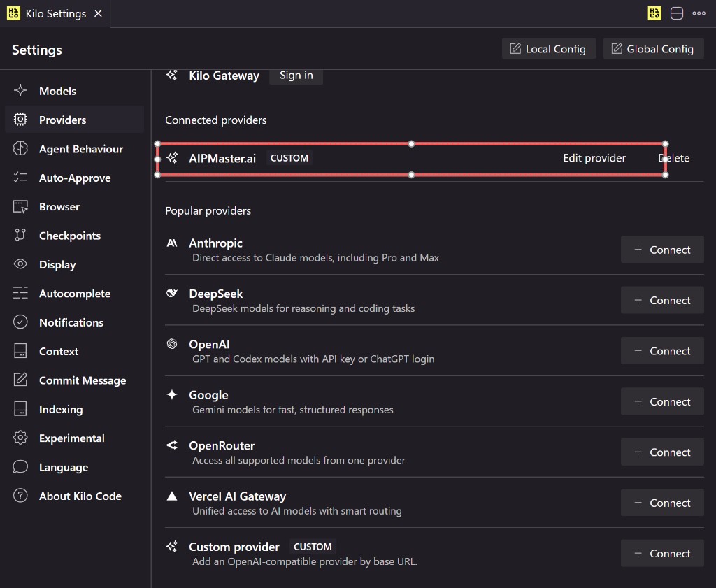The width and height of the screenshot is (716, 588).
Task: Click the Kilo Gateway label
Action: pyautogui.click(x=224, y=76)
